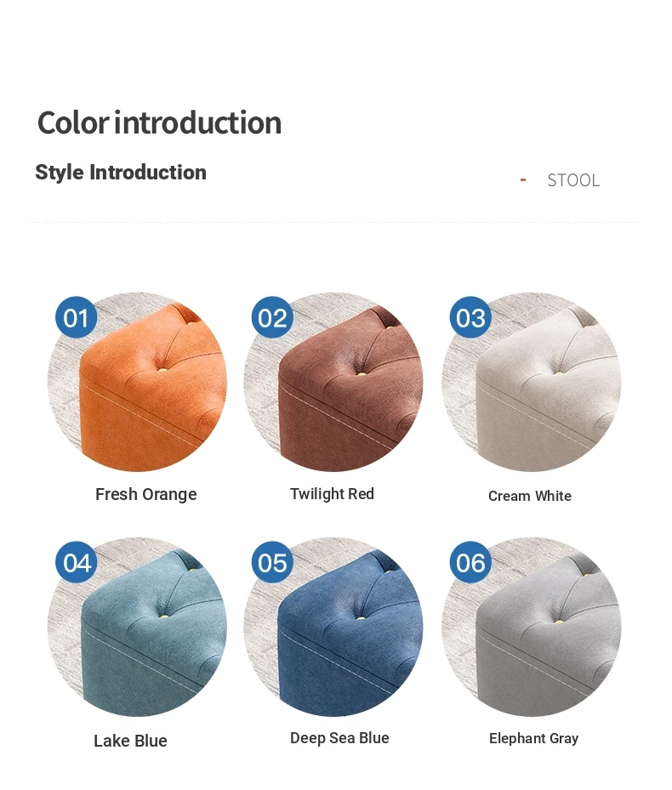
Task: Pick the Elephant Gray stool image
Action: [x=532, y=627]
